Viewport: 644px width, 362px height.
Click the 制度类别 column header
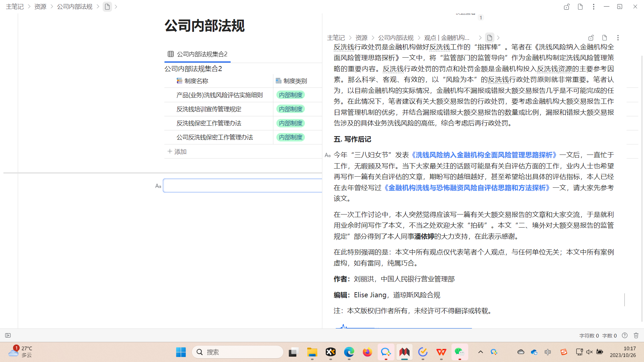pos(295,81)
